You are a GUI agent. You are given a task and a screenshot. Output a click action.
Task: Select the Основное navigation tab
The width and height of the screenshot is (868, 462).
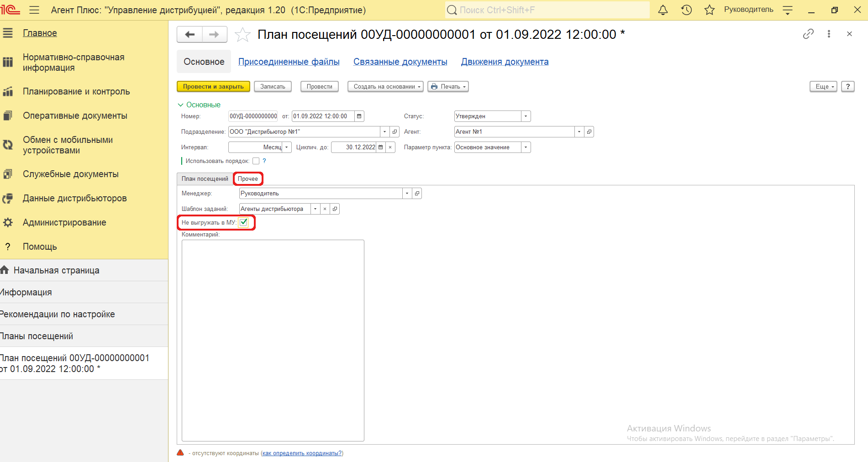(x=204, y=62)
